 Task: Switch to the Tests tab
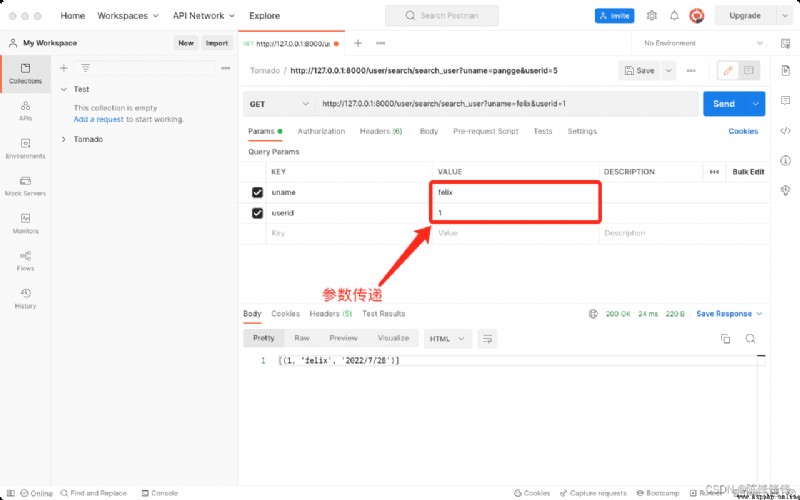tap(542, 132)
